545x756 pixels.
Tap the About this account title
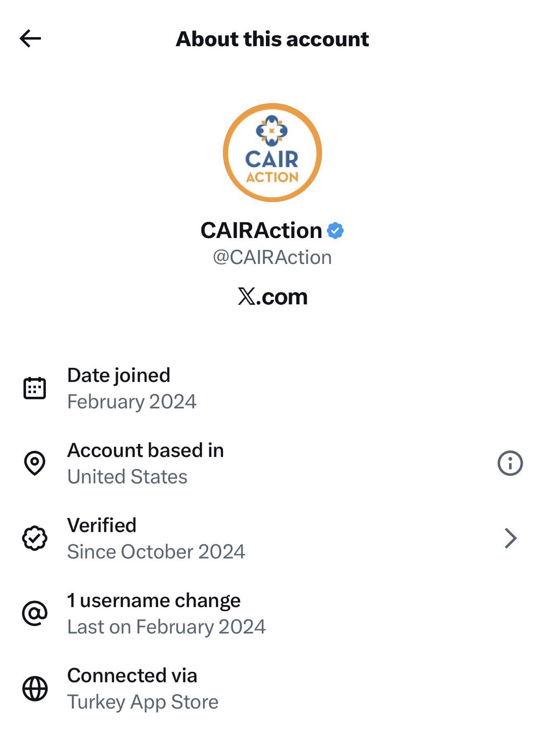tap(272, 39)
